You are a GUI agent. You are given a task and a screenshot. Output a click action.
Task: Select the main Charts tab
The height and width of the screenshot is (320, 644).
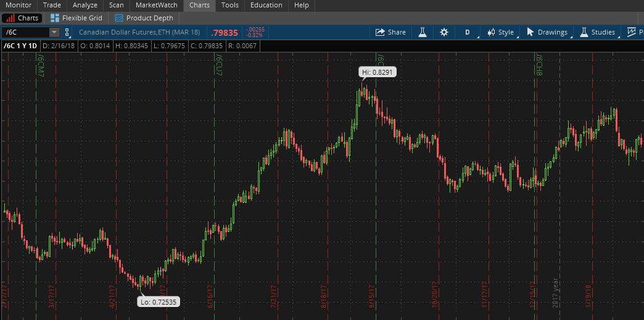pos(199,6)
